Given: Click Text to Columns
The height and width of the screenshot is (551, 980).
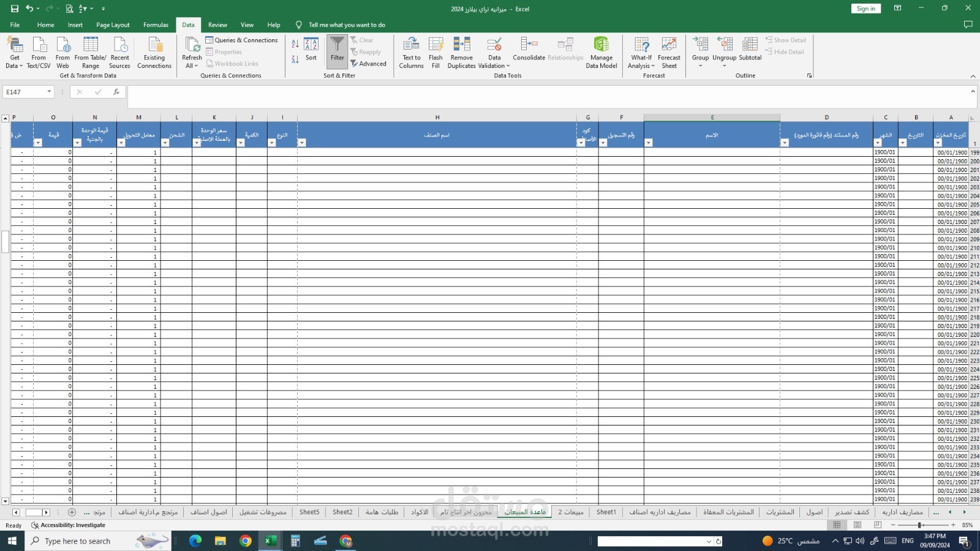Looking at the screenshot, I should [411, 53].
